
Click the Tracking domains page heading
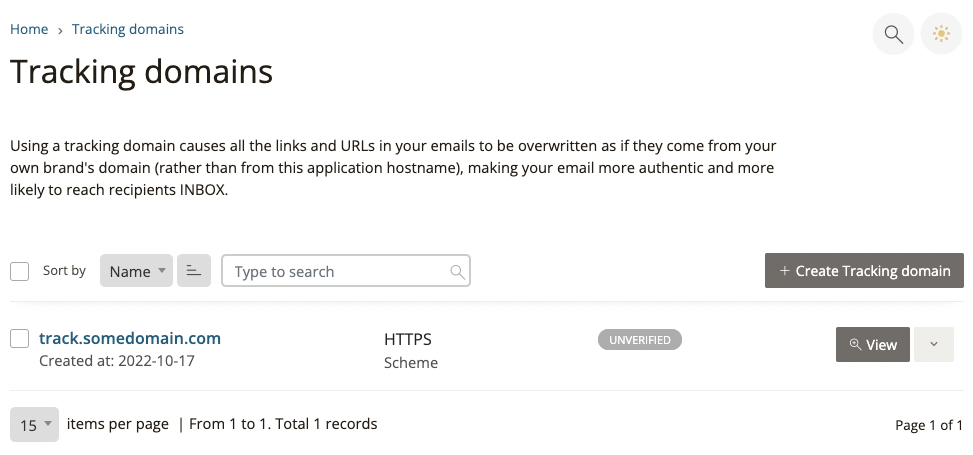(141, 72)
